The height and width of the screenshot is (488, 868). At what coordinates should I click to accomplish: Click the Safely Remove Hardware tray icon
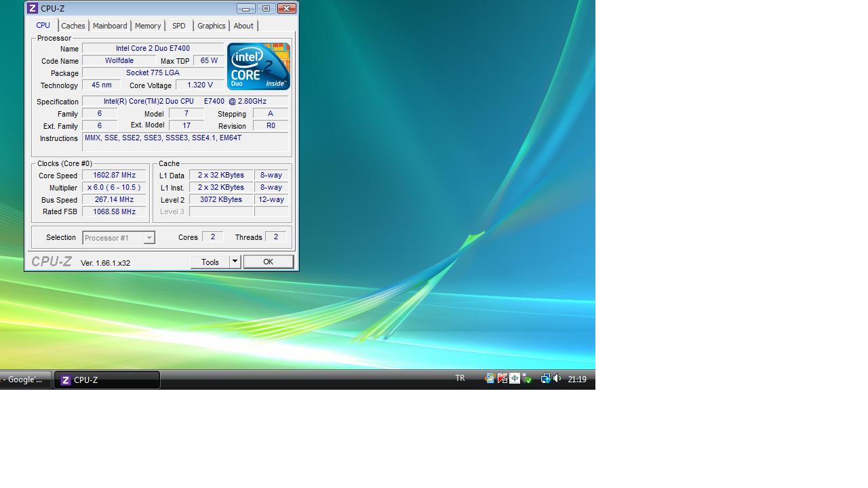(527, 379)
